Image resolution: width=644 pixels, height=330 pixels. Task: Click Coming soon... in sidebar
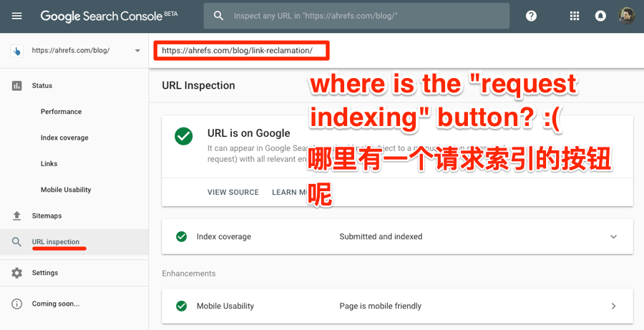tap(56, 304)
